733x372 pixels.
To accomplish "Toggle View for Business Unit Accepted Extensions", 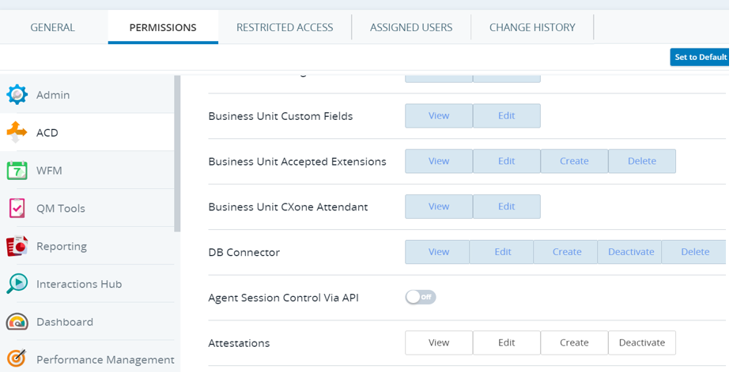I will tap(438, 161).
